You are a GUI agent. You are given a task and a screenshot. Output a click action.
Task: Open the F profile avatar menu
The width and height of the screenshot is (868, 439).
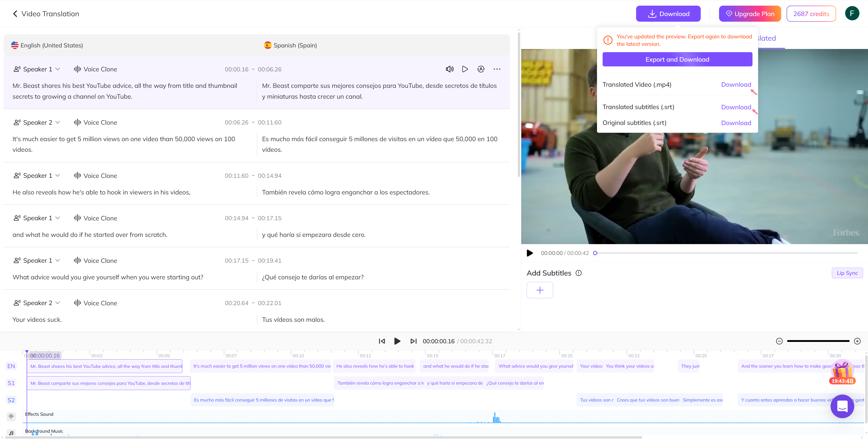[x=852, y=14]
